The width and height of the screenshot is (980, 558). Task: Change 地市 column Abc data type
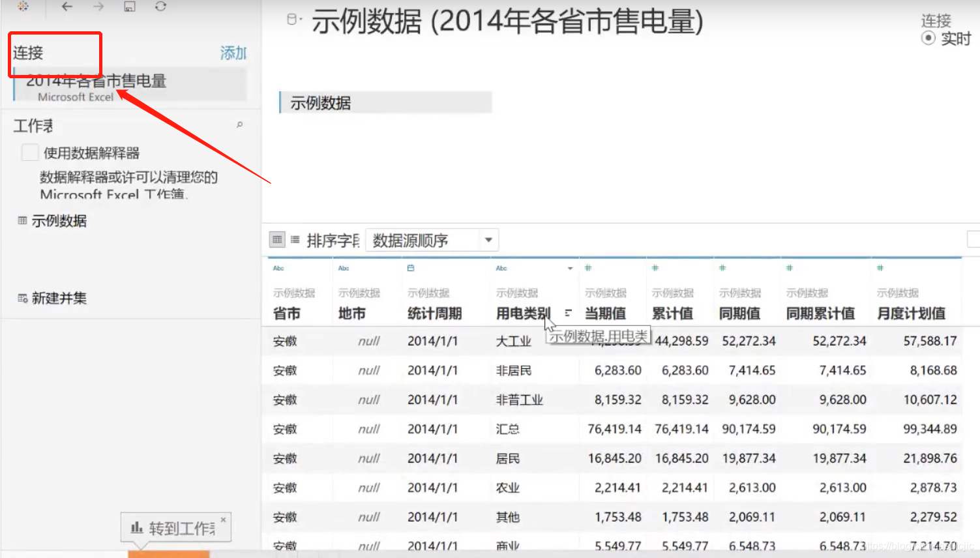click(x=344, y=268)
